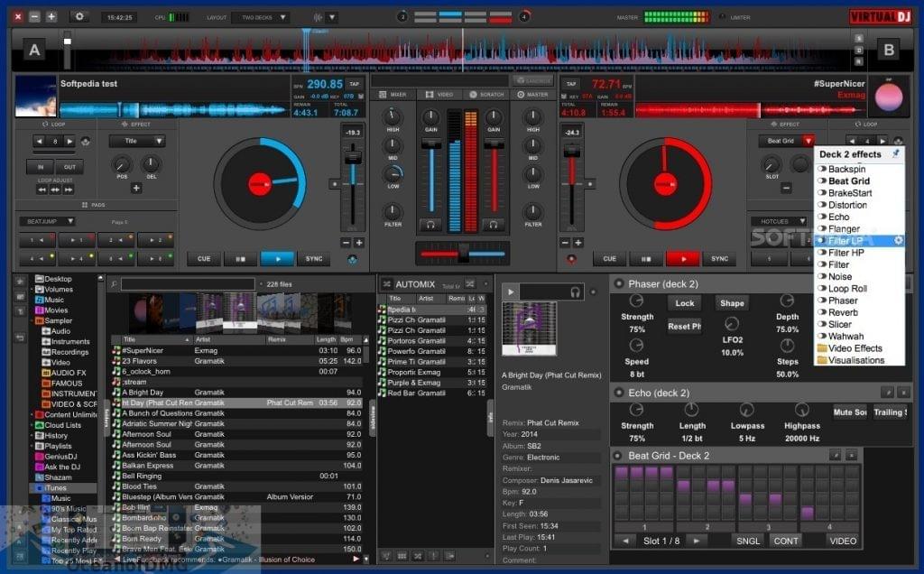The width and height of the screenshot is (924, 574).
Task: Activate SYNC on the left deck
Action: click(314, 259)
